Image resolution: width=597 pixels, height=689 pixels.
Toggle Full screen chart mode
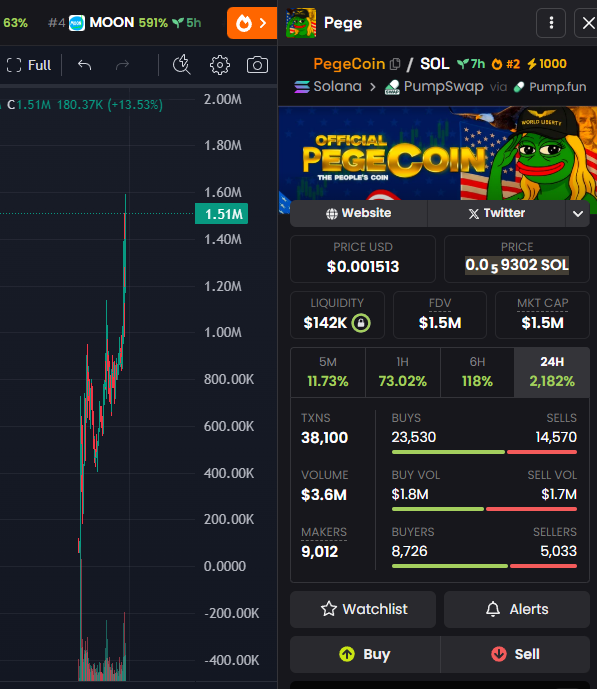point(29,65)
